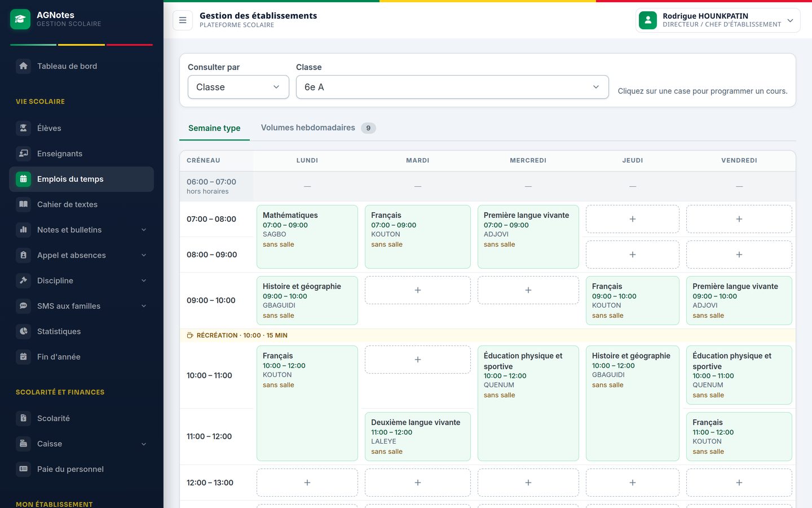Open the Mathématiques course card on Lundi
The width and height of the screenshot is (812, 508).
[x=307, y=237]
